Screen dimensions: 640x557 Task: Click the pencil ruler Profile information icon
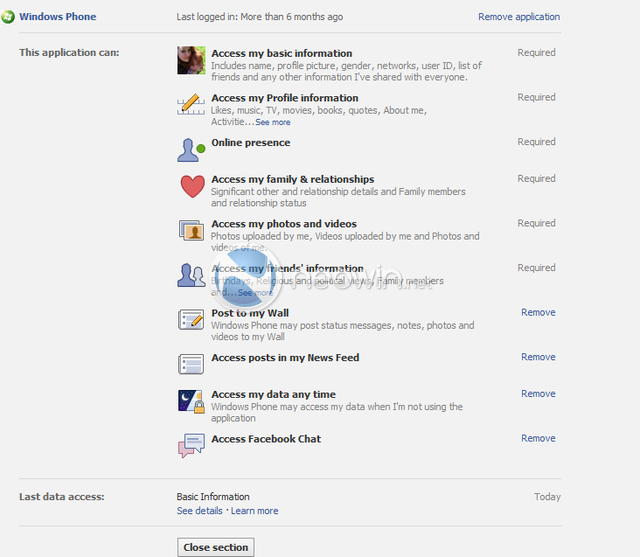pos(191,104)
